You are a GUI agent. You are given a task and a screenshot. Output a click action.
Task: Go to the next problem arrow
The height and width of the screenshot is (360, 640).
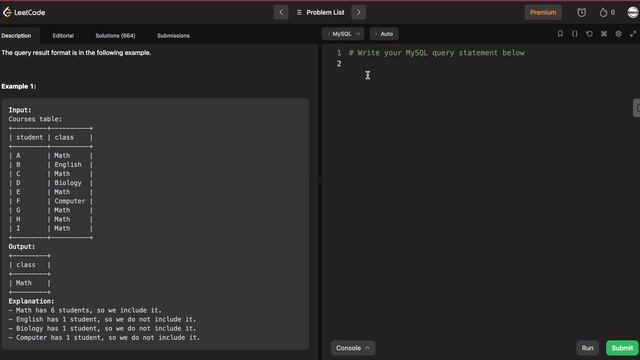358,12
